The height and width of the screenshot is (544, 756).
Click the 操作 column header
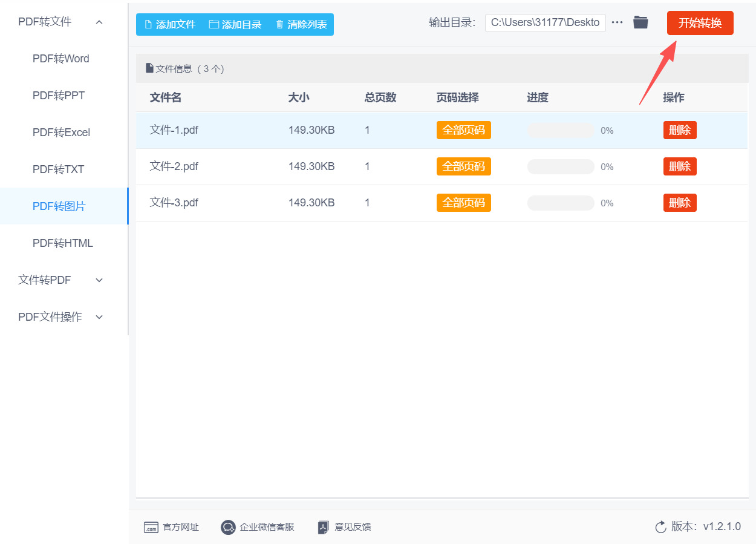pyautogui.click(x=674, y=97)
